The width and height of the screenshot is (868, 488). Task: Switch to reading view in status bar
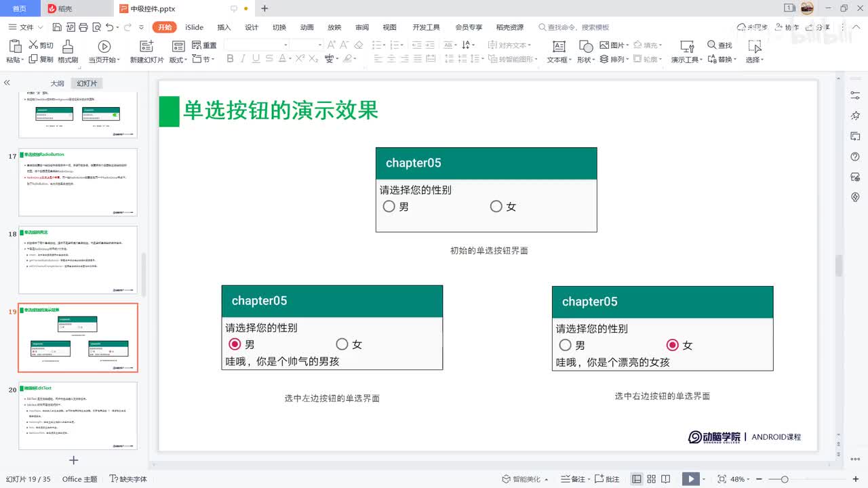[x=667, y=479]
